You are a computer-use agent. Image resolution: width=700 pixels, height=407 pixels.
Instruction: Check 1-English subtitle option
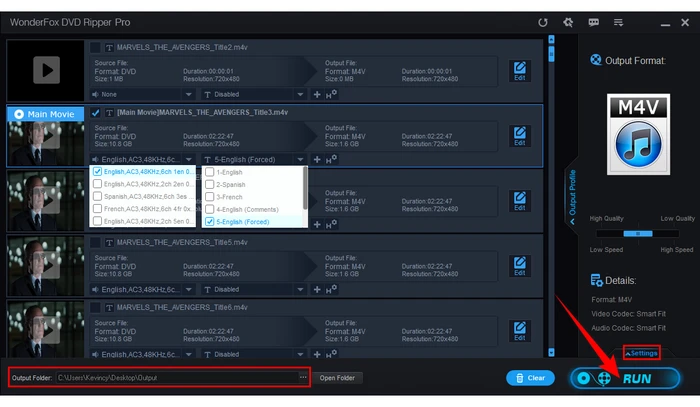coord(209,172)
